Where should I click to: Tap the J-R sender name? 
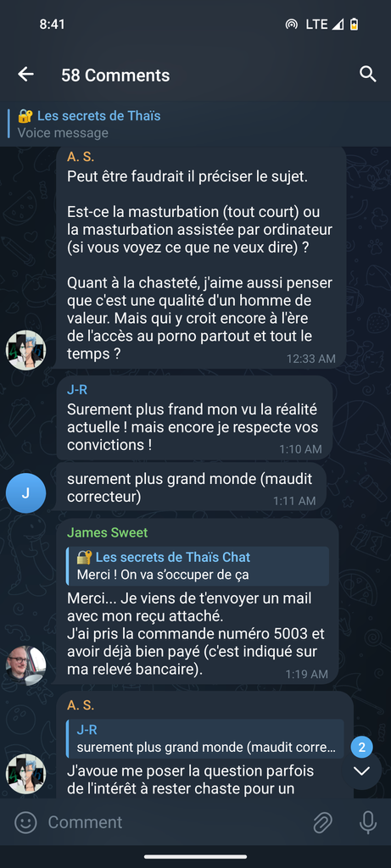tap(77, 390)
